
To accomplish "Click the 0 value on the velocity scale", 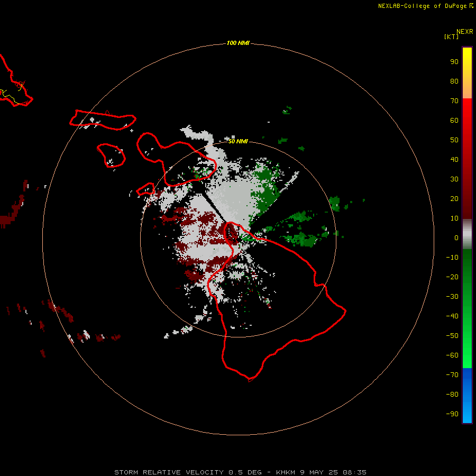I will click(456, 238).
